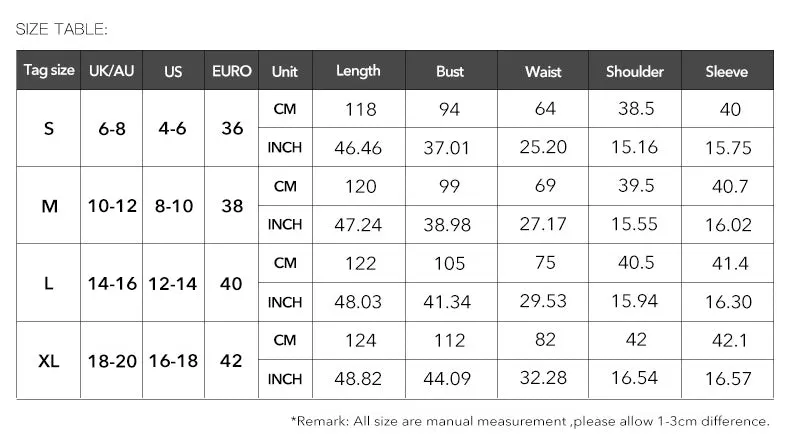Click the Length column header
Screen dimensions: 790x440
tap(359, 70)
